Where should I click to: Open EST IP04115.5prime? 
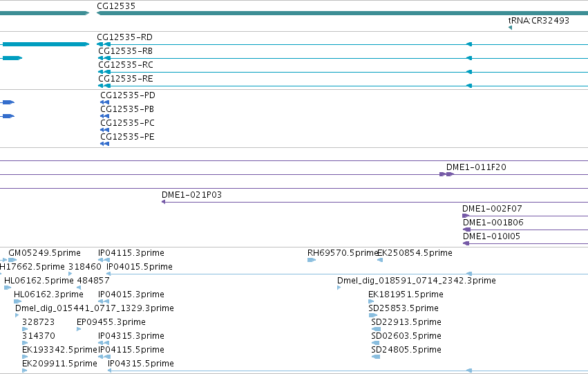click(x=131, y=350)
